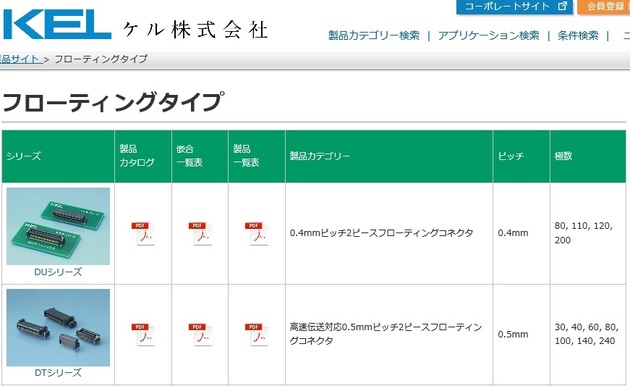Click the external link icon beside コーポレートサイト
The image size is (630, 386).
click(562, 6)
